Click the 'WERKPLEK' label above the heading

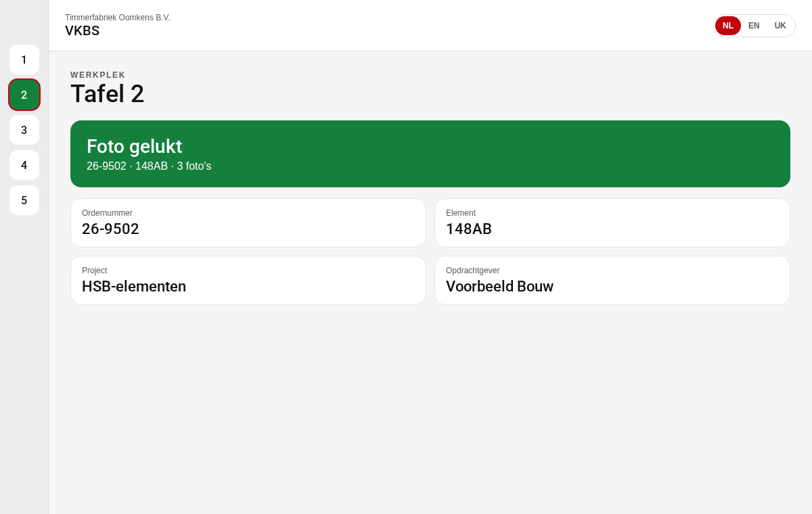coord(98,75)
